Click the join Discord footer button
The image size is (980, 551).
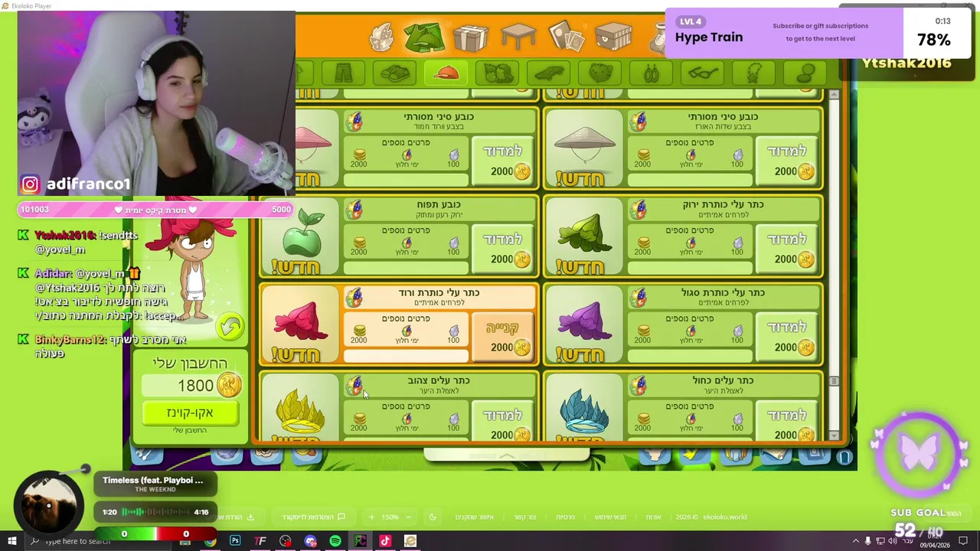tap(314, 517)
